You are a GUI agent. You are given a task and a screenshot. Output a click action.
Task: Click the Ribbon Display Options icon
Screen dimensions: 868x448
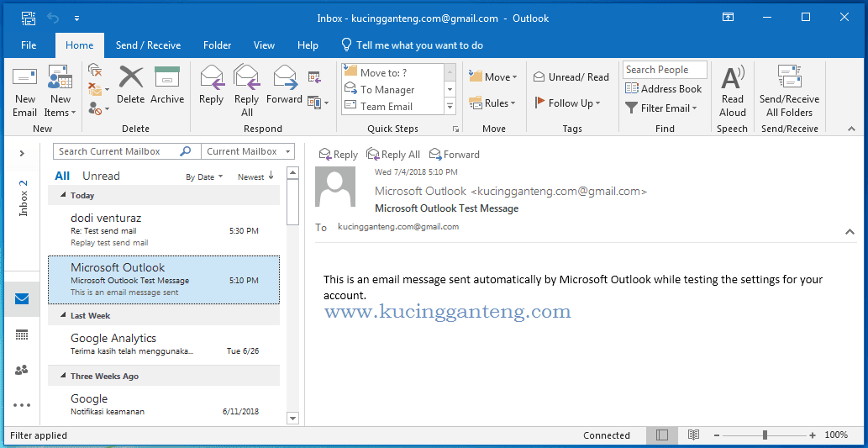pyautogui.click(x=729, y=17)
